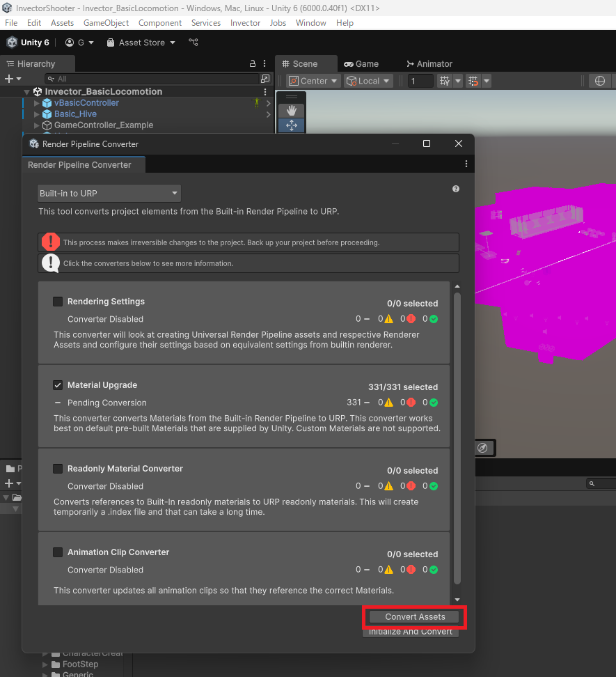Switch to the Game tab
616x677 pixels.
coord(361,64)
